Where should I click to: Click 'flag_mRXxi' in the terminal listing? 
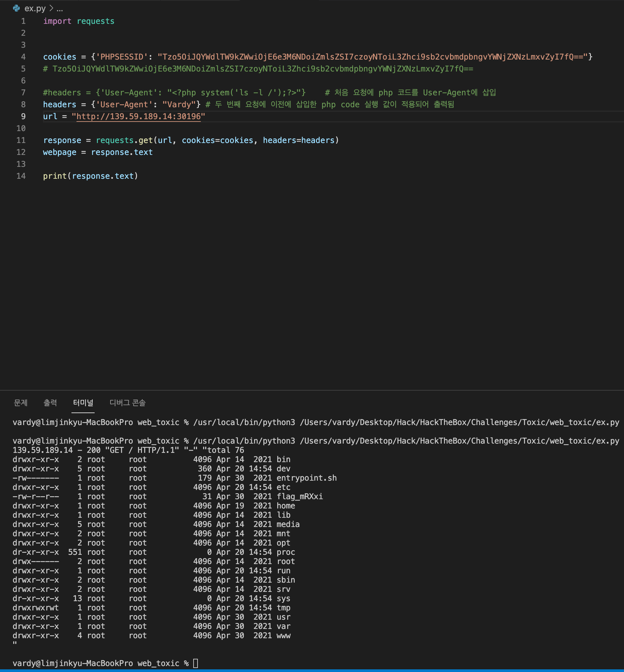[299, 496]
